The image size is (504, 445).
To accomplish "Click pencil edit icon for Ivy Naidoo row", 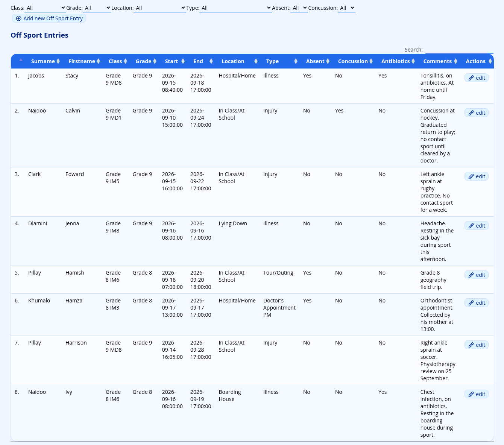I will 471,394.
